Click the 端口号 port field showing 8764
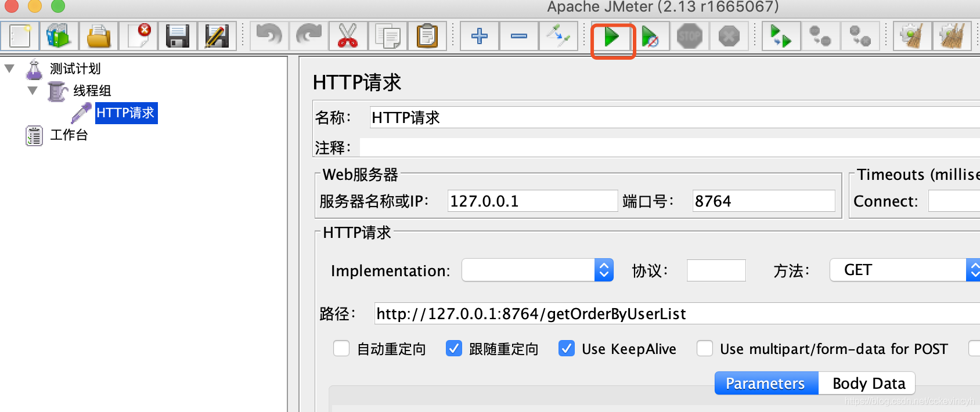 coord(763,201)
